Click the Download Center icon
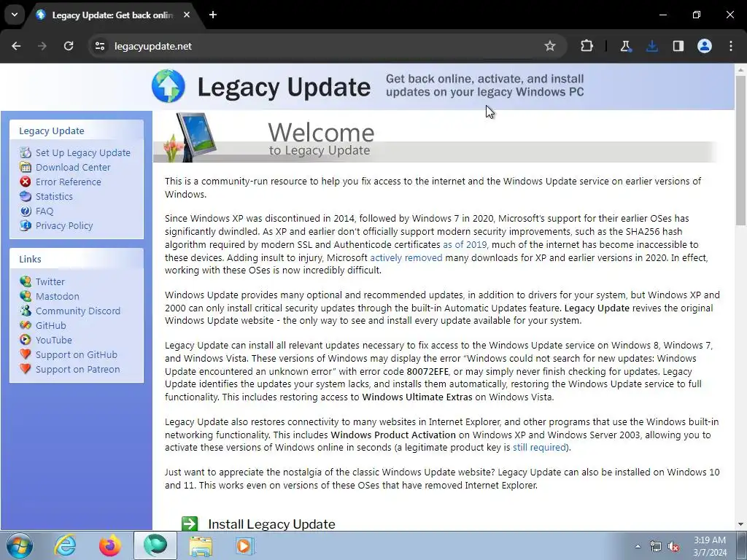This screenshot has width=747, height=560. 26,167
